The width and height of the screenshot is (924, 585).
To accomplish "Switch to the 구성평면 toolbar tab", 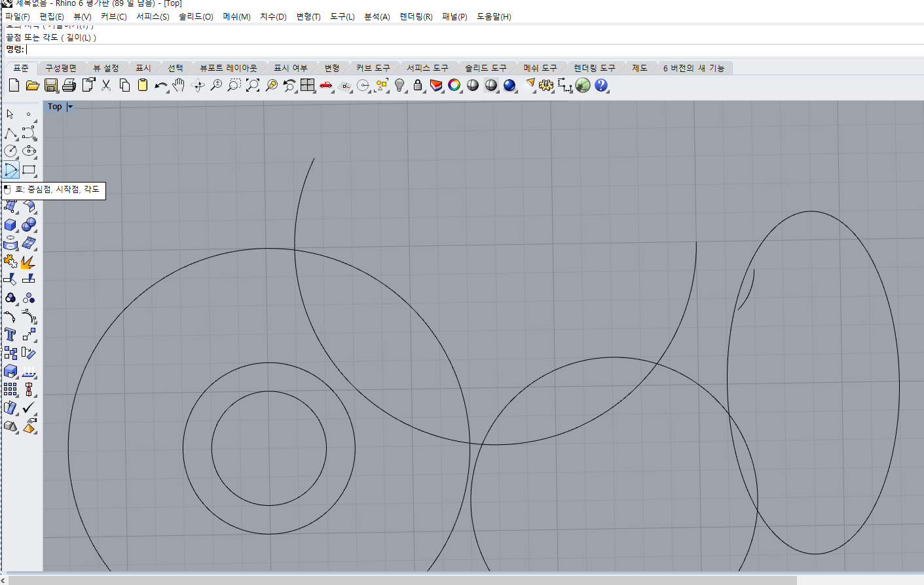I will tap(61, 68).
